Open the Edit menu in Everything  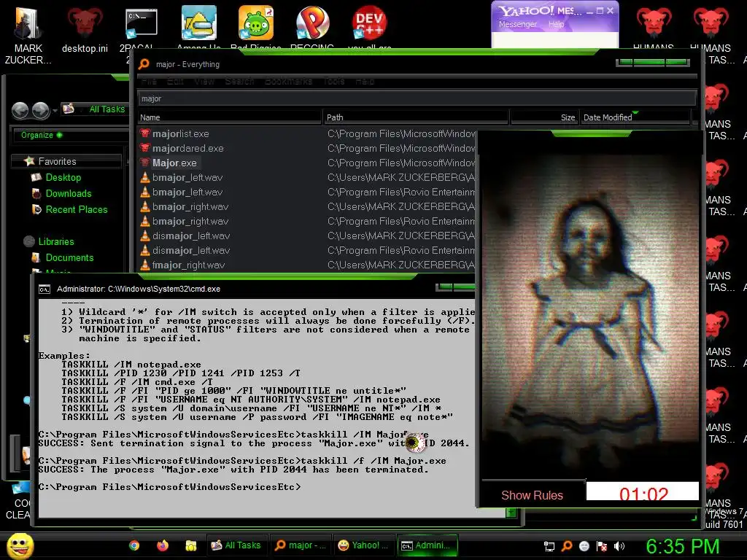[175, 82]
